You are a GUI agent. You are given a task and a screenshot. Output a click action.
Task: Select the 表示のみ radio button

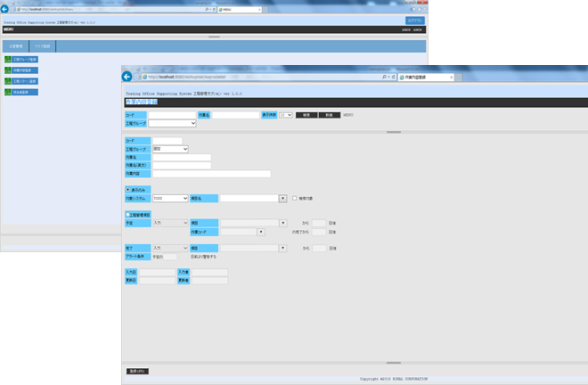[128, 189]
